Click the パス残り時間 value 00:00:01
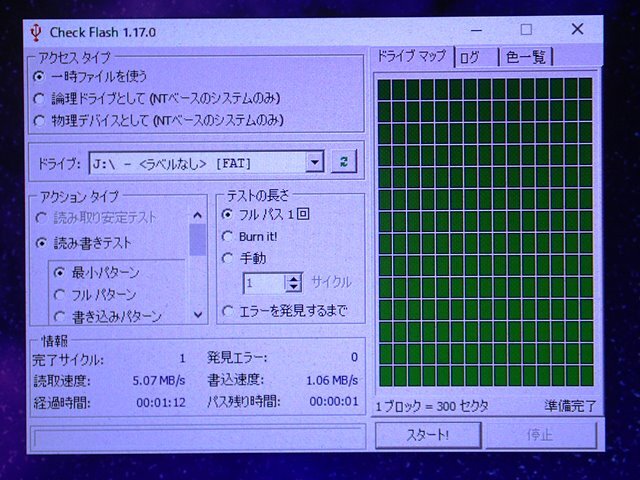Image resolution: width=640 pixels, height=480 pixels. tap(334, 402)
